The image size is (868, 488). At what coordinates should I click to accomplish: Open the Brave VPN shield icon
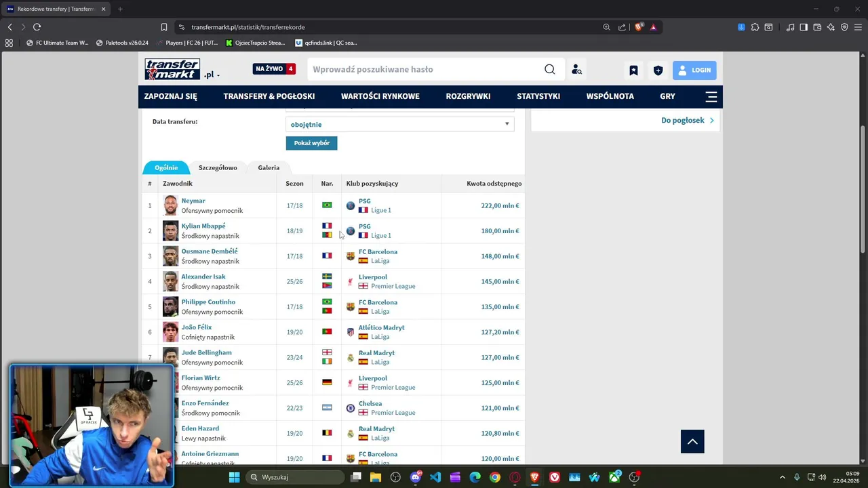(844, 27)
